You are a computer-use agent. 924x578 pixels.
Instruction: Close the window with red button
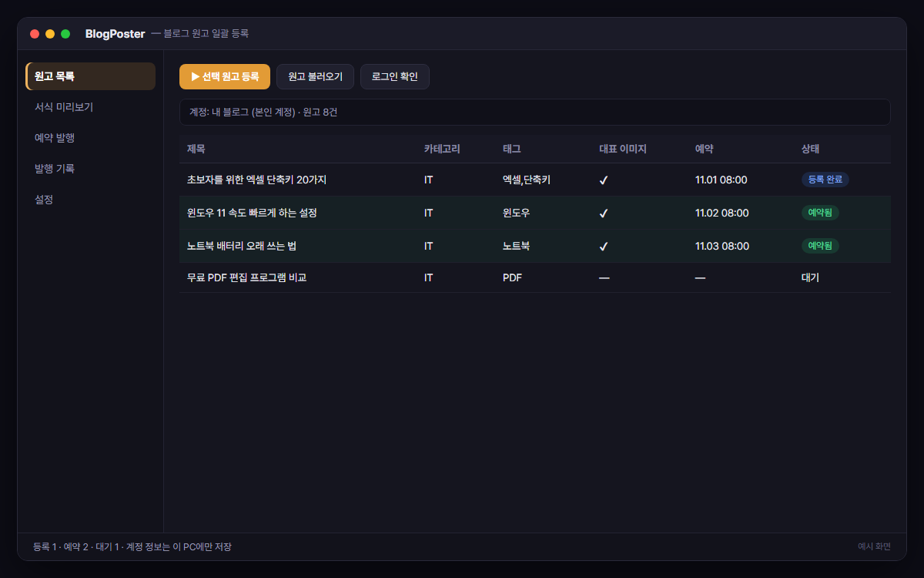coord(35,34)
